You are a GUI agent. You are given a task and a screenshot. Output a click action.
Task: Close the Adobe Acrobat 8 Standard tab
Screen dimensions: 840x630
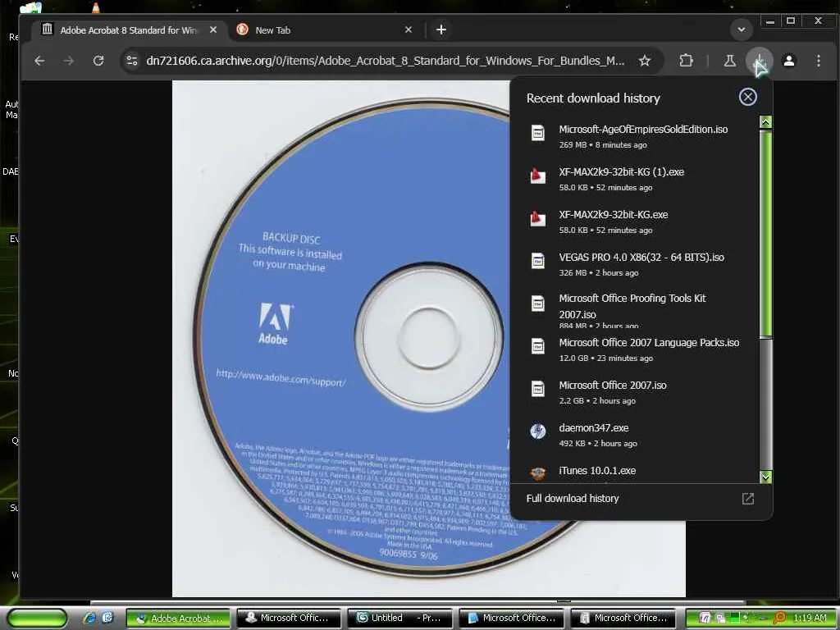click(x=213, y=30)
